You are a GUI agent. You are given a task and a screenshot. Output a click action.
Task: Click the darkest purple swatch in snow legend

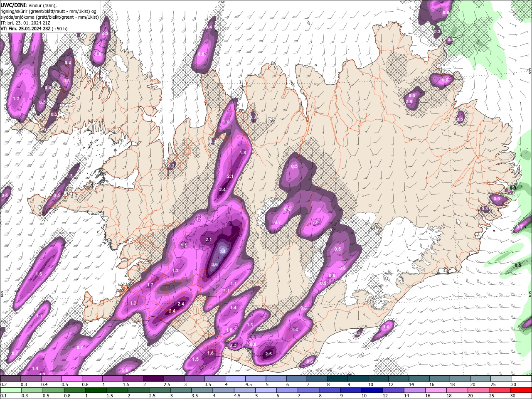tap(153, 379)
